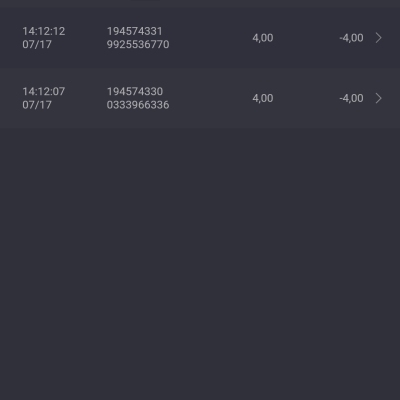Open details chevron for record 194574331
Viewport: 400px width, 400px height.
378,38
